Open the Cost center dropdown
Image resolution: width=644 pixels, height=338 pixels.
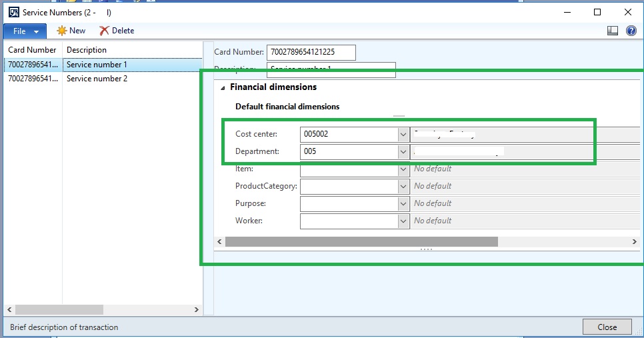click(x=403, y=134)
